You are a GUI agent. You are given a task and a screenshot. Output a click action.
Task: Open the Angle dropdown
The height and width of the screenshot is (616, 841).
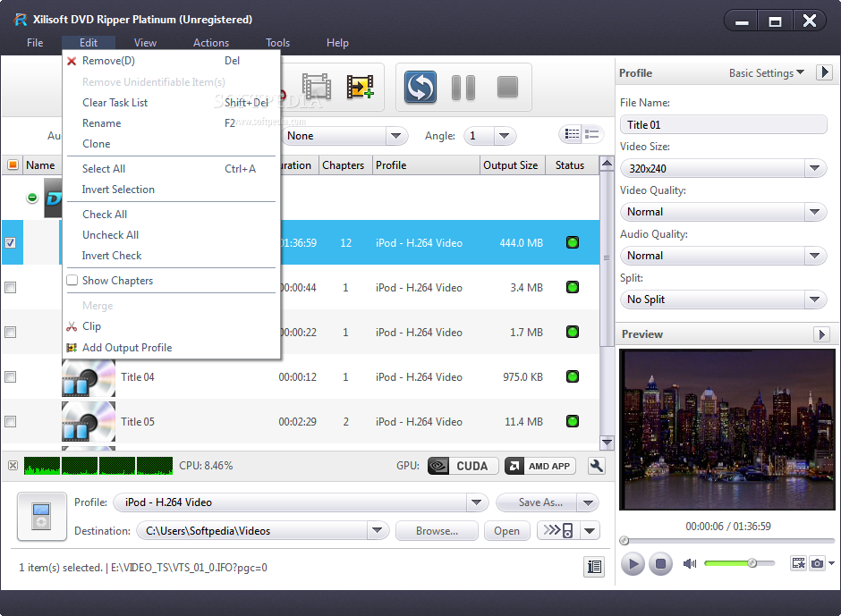click(x=505, y=136)
